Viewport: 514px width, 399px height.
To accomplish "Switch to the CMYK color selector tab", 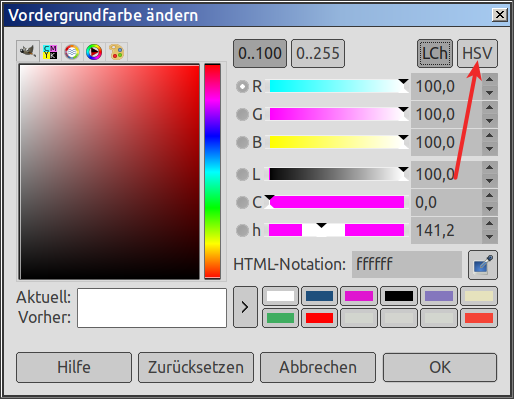I will pyautogui.click(x=50, y=52).
